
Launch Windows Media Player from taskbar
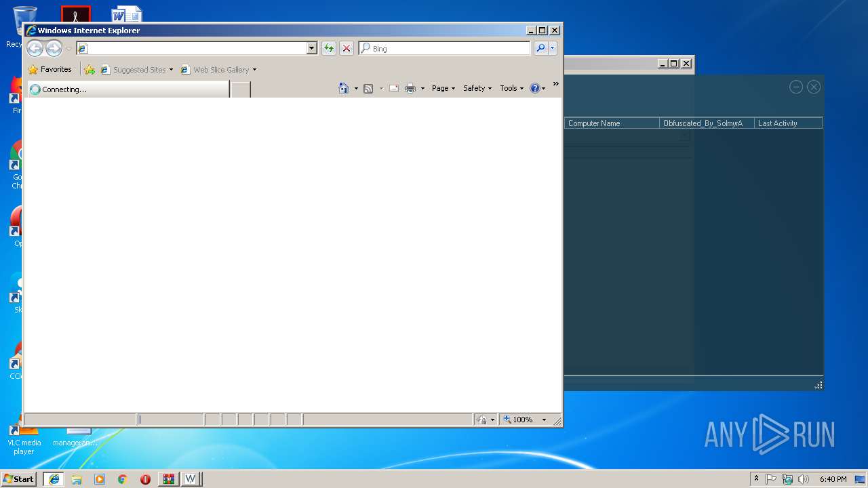point(100,479)
